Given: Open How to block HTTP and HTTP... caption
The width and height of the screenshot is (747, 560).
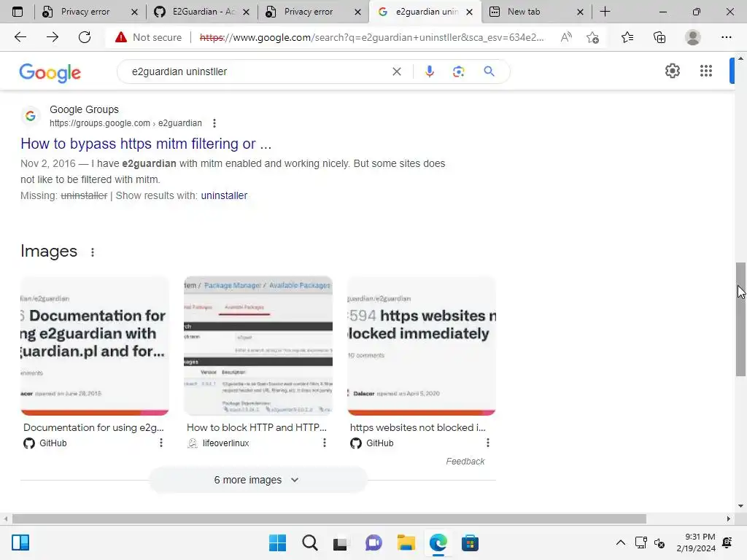Looking at the screenshot, I should click(257, 427).
